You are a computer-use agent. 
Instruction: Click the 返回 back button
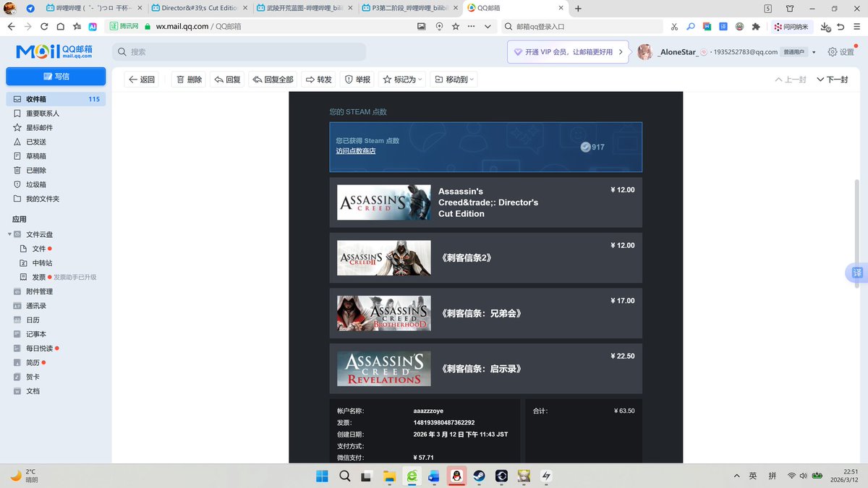pos(142,80)
